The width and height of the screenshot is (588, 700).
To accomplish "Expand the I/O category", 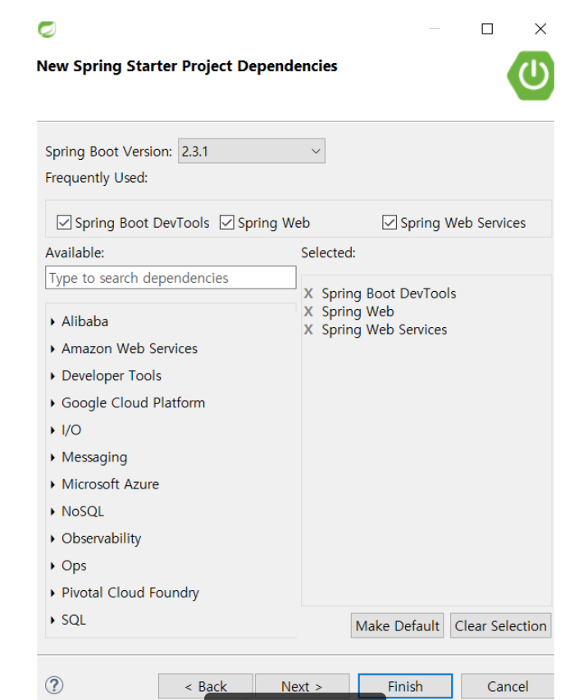I will pyautogui.click(x=52, y=430).
